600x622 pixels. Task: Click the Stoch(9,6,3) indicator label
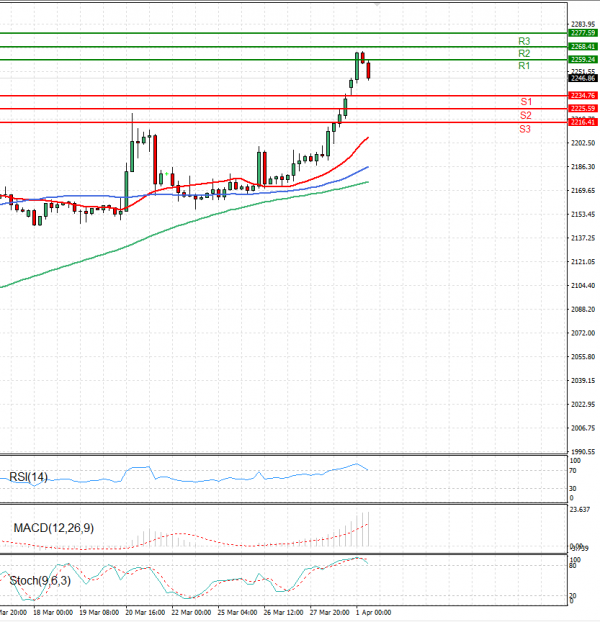coord(40,580)
